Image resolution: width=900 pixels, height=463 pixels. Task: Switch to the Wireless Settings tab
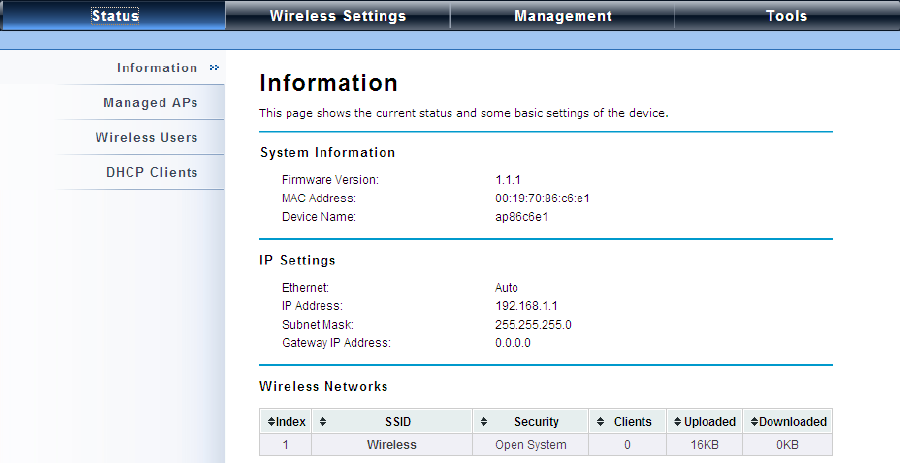click(x=338, y=16)
